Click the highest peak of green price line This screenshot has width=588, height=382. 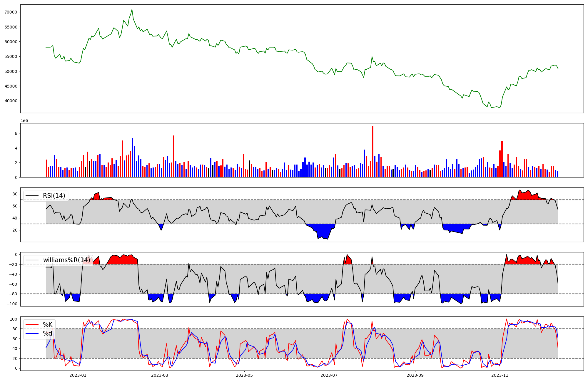tap(132, 9)
